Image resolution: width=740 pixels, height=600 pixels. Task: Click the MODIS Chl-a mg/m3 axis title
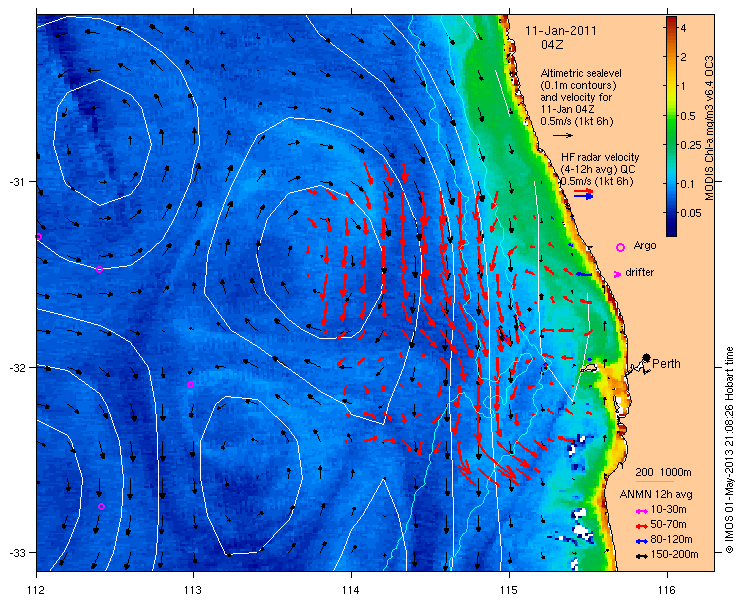tap(709, 128)
